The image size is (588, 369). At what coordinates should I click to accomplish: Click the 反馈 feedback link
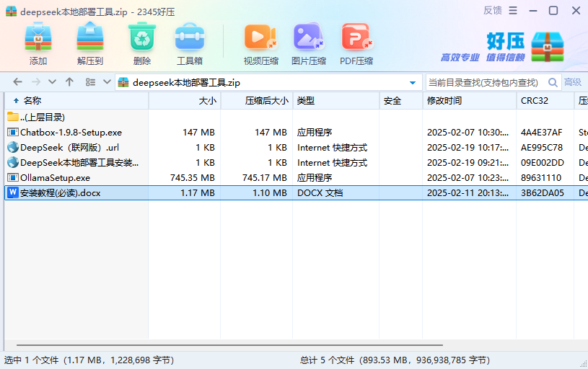coord(492,11)
